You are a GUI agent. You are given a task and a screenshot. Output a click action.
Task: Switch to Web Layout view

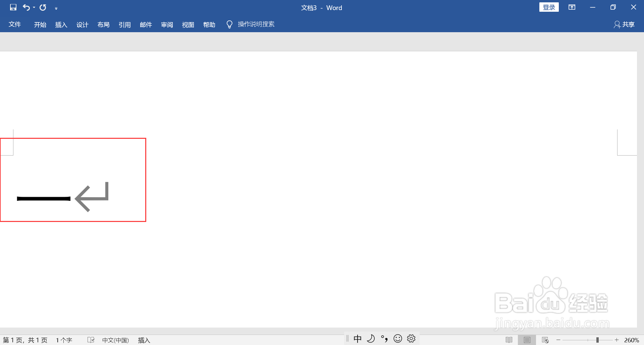tap(545, 340)
